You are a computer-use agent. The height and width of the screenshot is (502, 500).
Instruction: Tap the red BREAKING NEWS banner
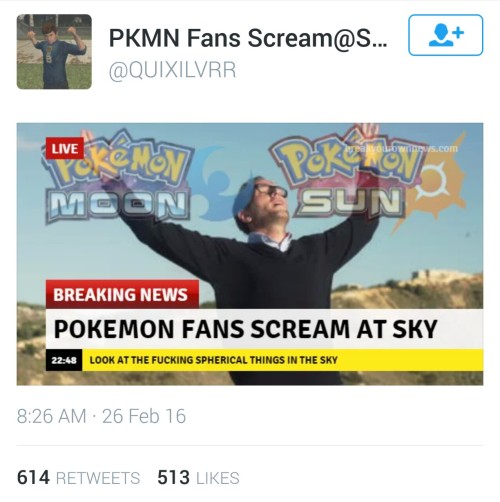pos(122,295)
